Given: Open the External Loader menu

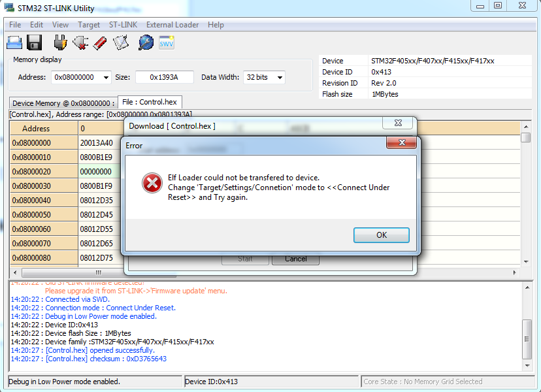Looking at the screenshot, I should (172, 25).
